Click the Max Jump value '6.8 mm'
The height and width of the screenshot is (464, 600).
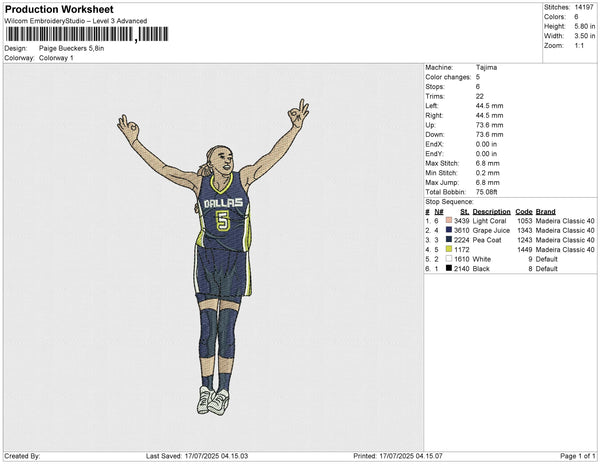pyautogui.click(x=488, y=182)
